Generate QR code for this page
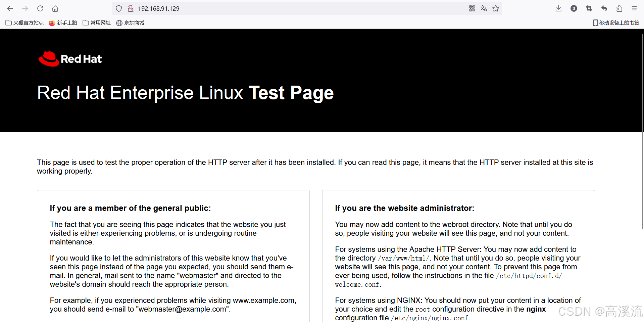Viewport: 644px width, 322px height. 472,8
